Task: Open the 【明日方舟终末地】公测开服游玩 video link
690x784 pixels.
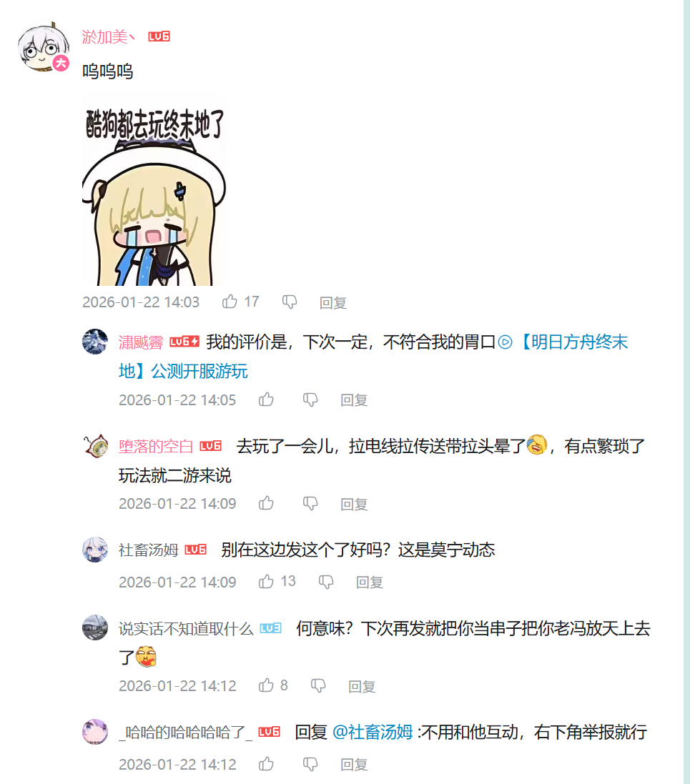Action: coord(373,357)
